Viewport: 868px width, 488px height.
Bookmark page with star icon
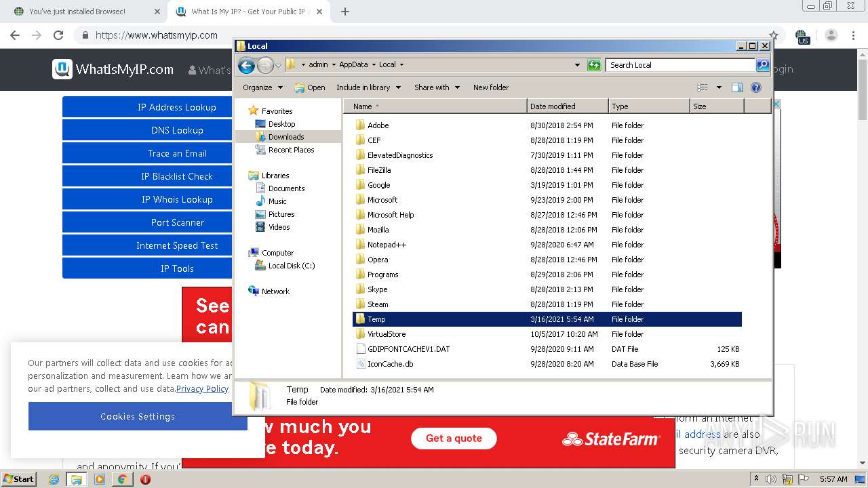(774, 35)
